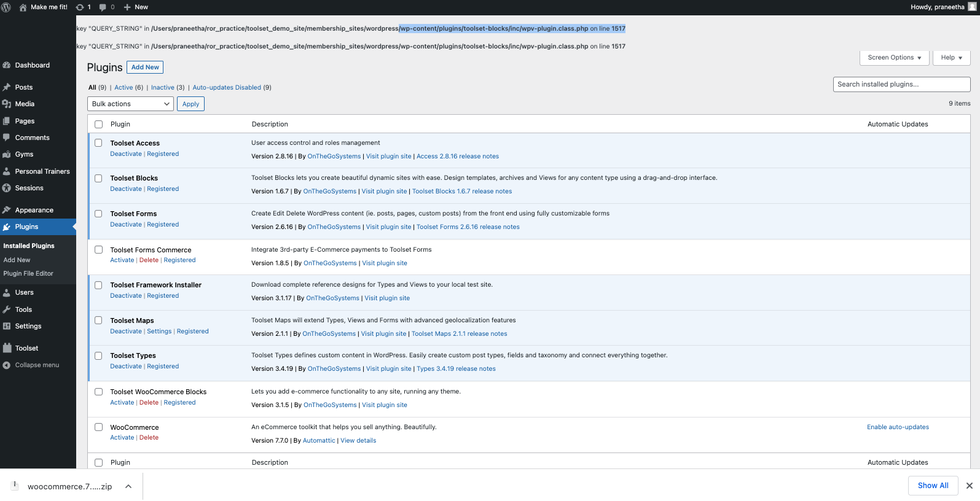Click the Media icon in sidebar

(x=7, y=104)
